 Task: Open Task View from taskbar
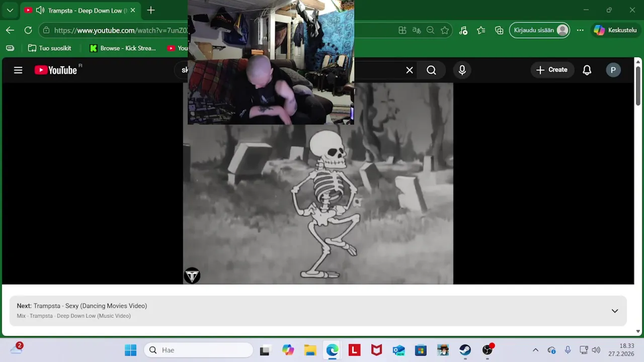(x=265, y=350)
